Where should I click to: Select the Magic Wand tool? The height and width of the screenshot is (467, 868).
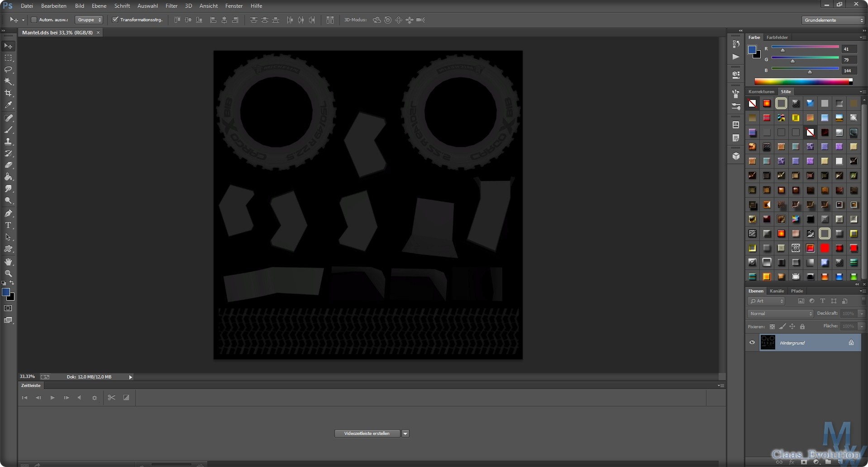coord(8,81)
